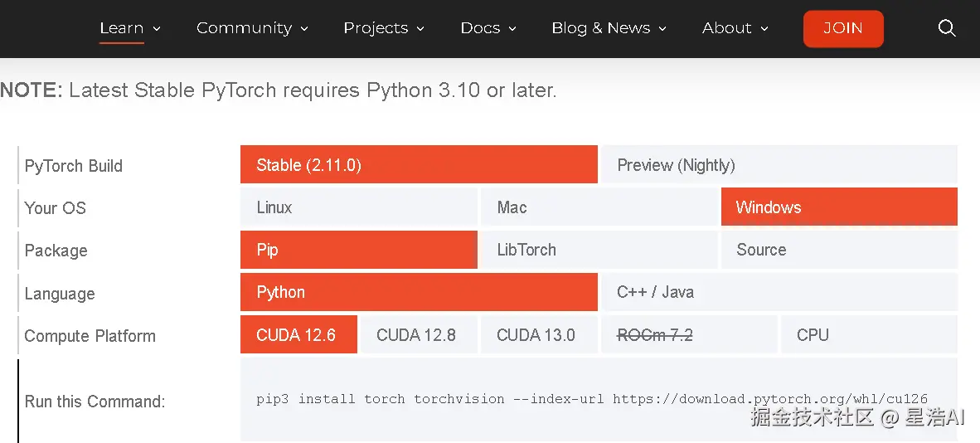Select the Source package option
Screen dimensions: 980x443
tap(839, 250)
